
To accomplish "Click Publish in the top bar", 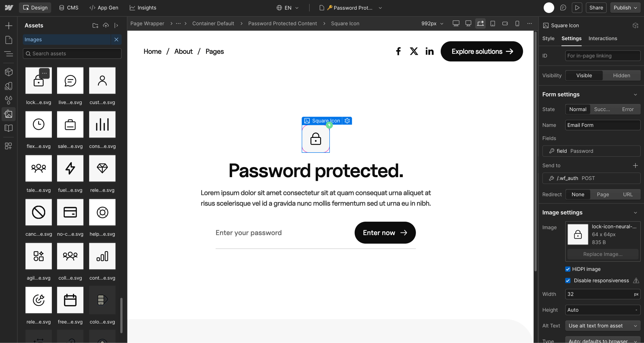I will click(x=624, y=8).
